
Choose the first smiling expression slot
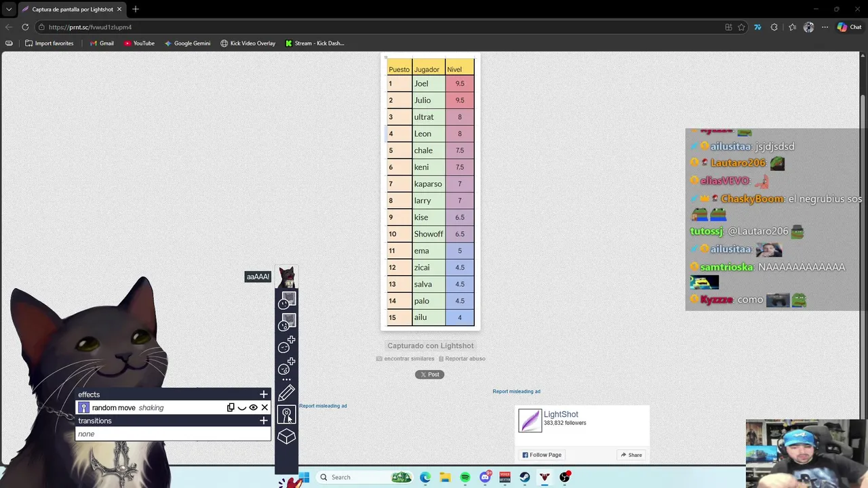click(x=288, y=300)
